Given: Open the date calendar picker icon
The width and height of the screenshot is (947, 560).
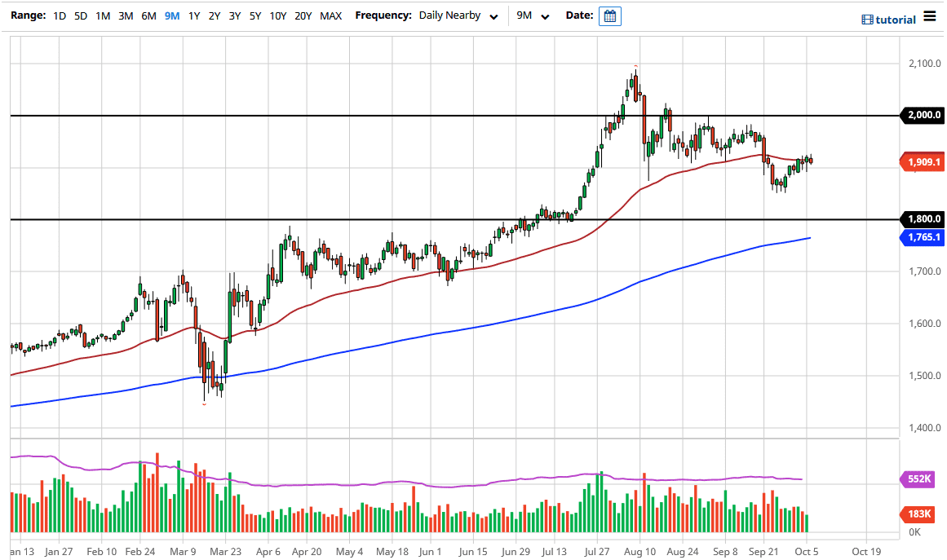Looking at the screenshot, I should 609,16.
